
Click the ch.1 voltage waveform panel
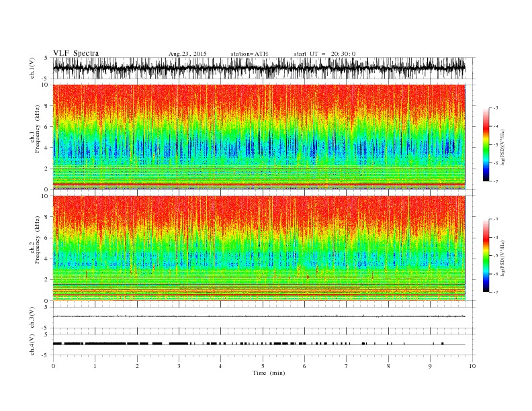[x=263, y=68]
